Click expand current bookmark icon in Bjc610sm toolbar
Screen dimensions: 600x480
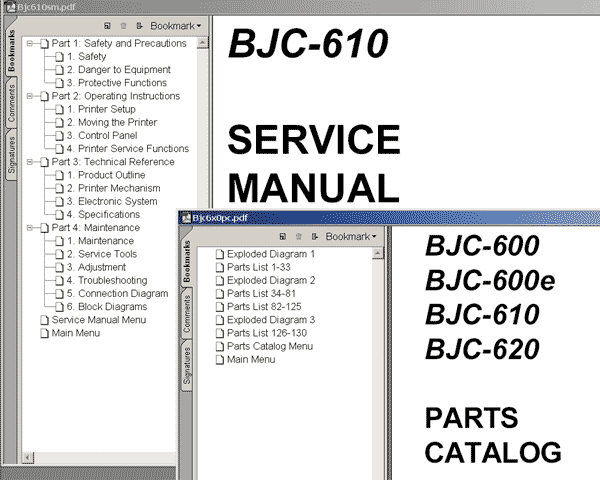(139, 26)
